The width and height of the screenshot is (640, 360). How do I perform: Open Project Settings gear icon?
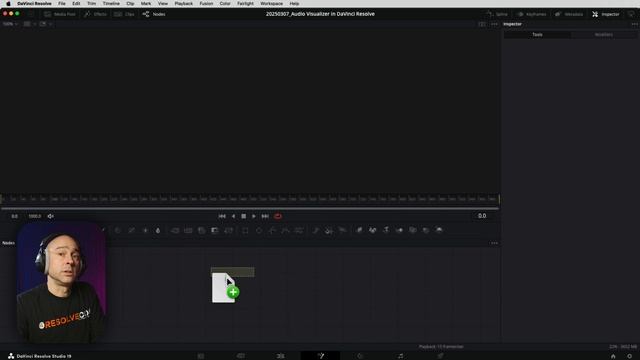click(x=629, y=356)
